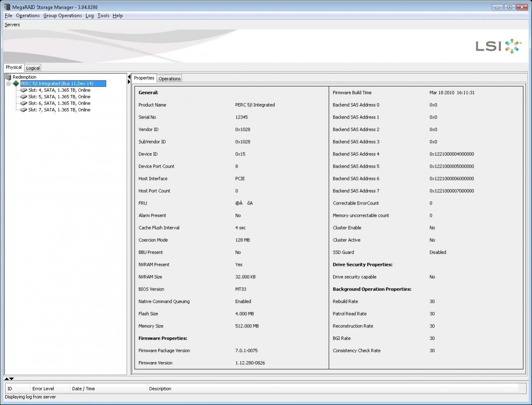
Task: Click the Slot 4 drive icon
Action: point(24,90)
